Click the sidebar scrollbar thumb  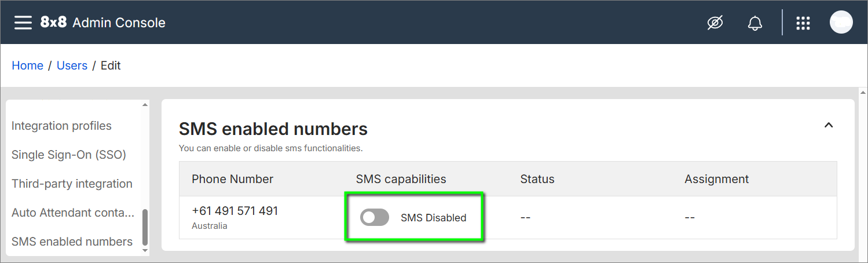[145, 226]
